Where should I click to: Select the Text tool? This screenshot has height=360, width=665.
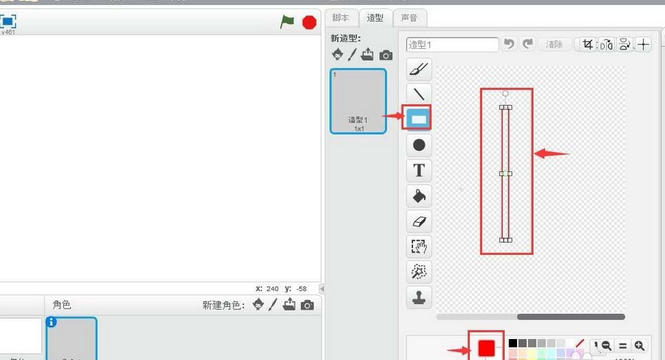pos(419,170)
